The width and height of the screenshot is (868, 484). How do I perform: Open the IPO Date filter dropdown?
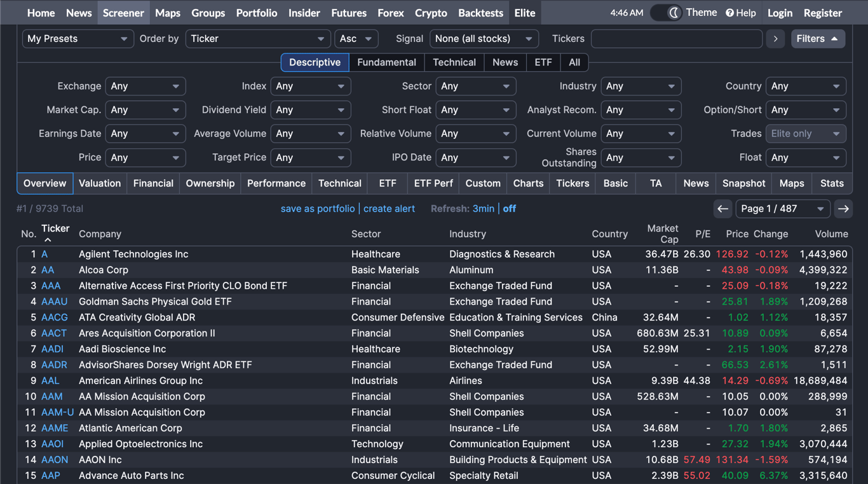[x=476, y=157]
